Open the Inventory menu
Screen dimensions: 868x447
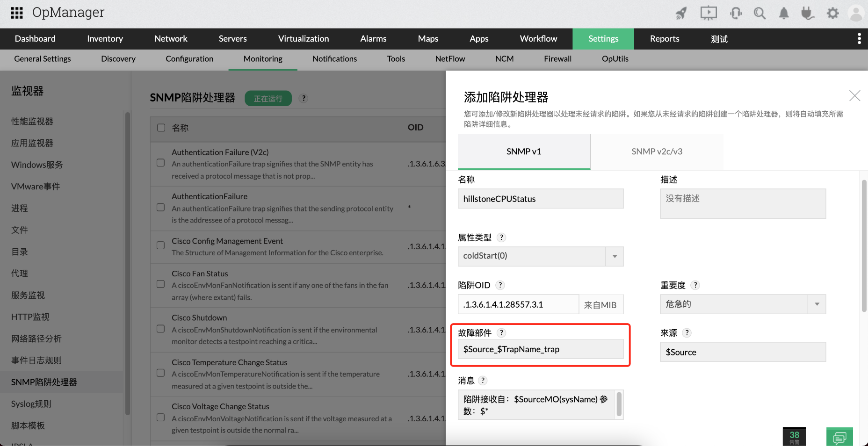(105, 39)
